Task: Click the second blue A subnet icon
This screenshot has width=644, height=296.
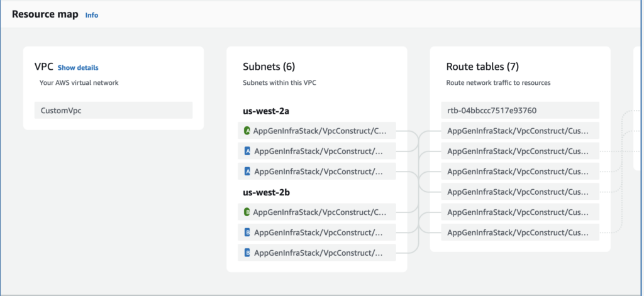Action: (247, 171)
